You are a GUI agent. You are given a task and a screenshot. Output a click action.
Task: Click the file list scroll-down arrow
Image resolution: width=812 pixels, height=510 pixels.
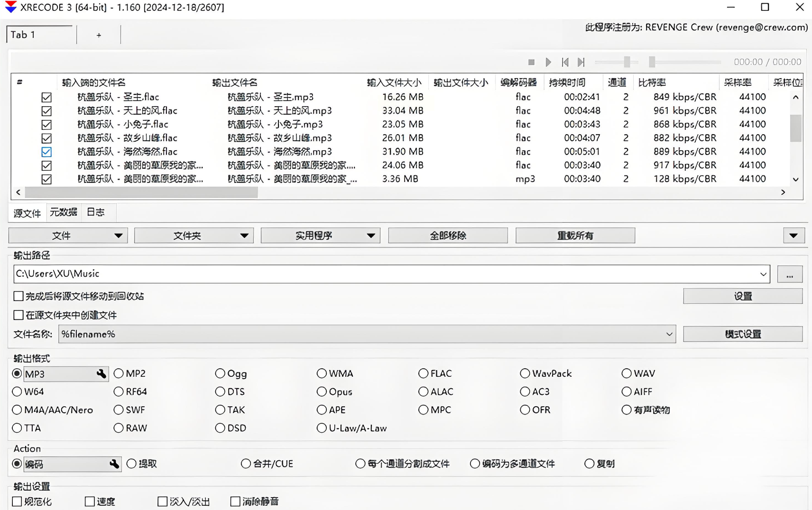pos(796,180)
